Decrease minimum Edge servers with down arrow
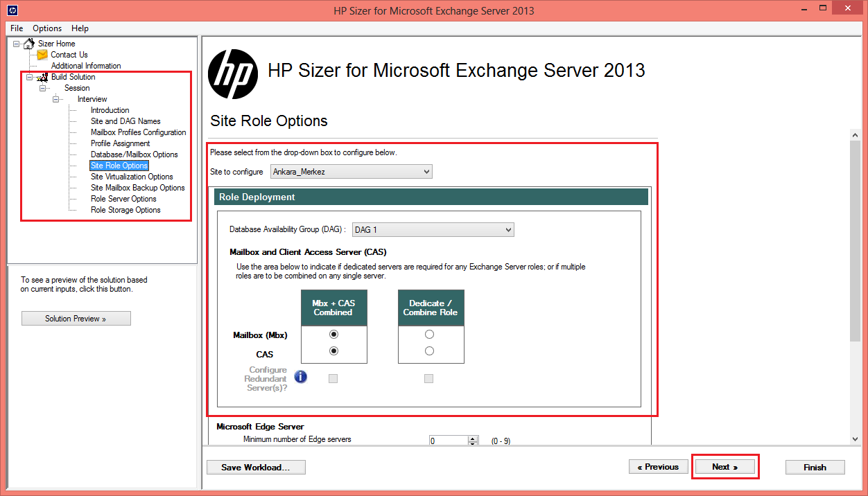Image resolution: width=868 pixels, height=496 pixels. tap(473, 443)
